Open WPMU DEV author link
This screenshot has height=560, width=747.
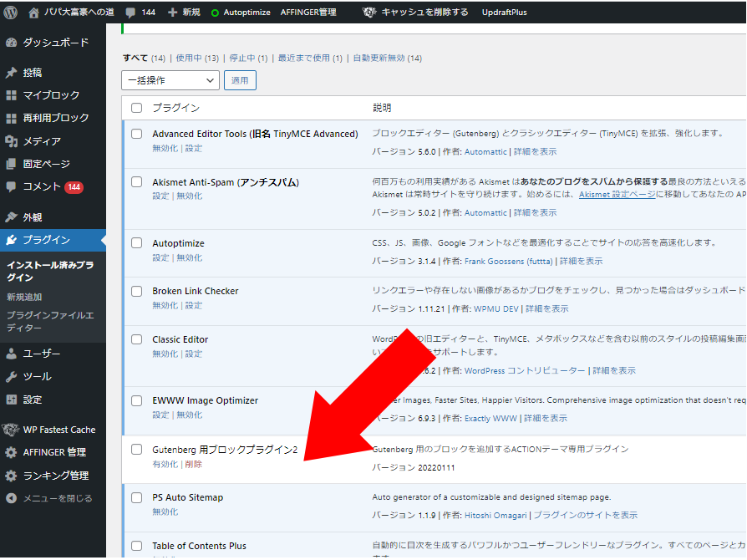(x=496, y=308)
